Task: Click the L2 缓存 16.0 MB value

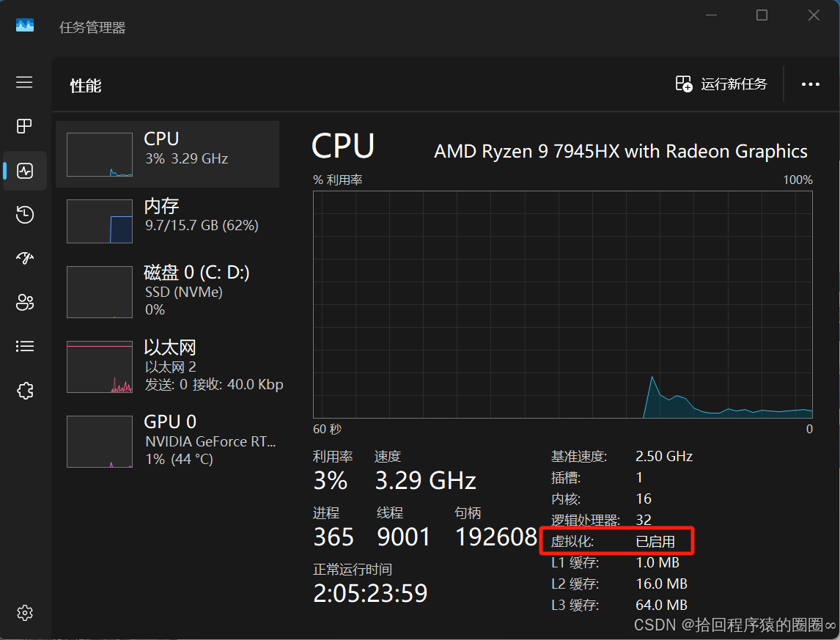Action: (661, 584)
